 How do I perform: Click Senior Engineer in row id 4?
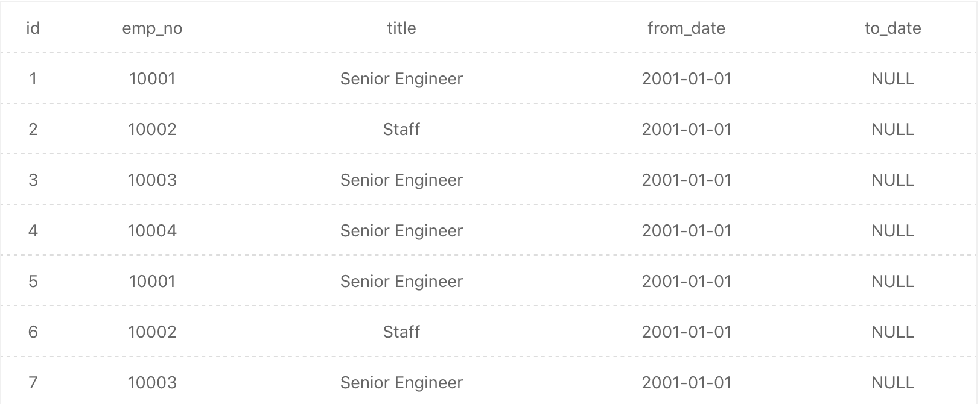click(x=401, y=230)
